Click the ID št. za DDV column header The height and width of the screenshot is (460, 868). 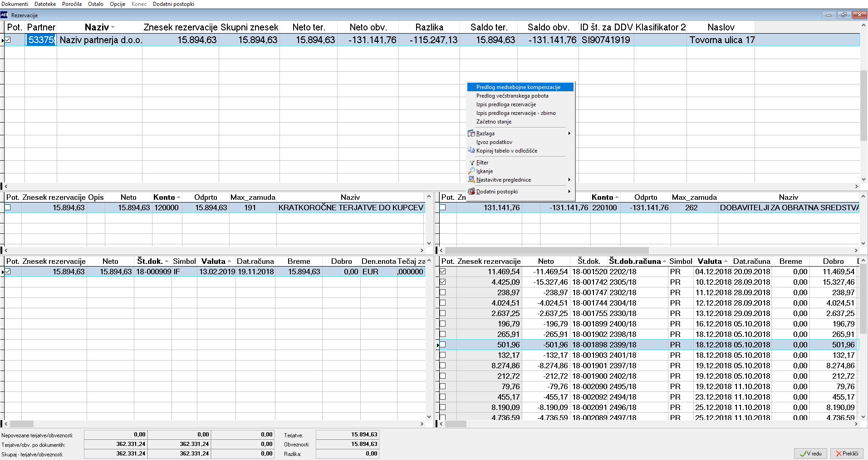(x=606, y=27)
